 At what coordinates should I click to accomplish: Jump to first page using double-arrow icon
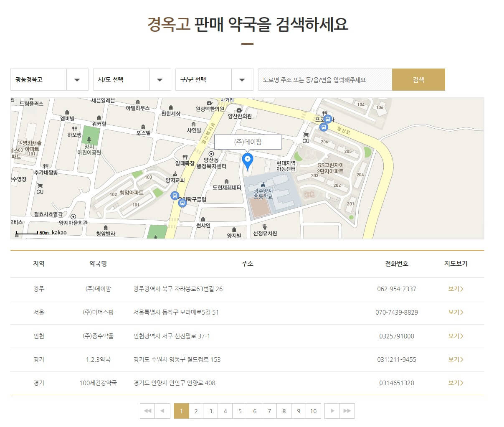pos(147,411)
